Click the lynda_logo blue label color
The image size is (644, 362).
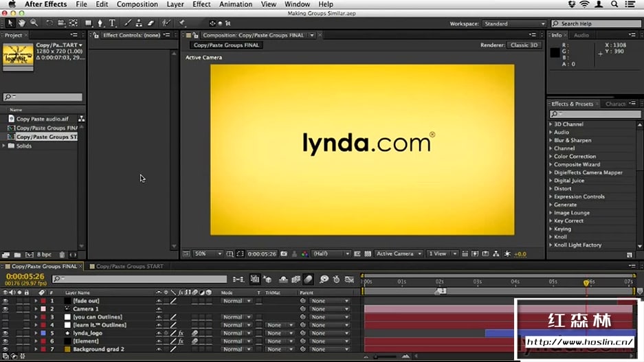tap(43, 333)
